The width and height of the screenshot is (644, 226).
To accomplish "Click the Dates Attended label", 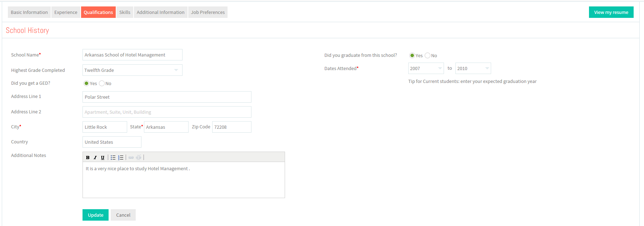I will coord(341,68).
